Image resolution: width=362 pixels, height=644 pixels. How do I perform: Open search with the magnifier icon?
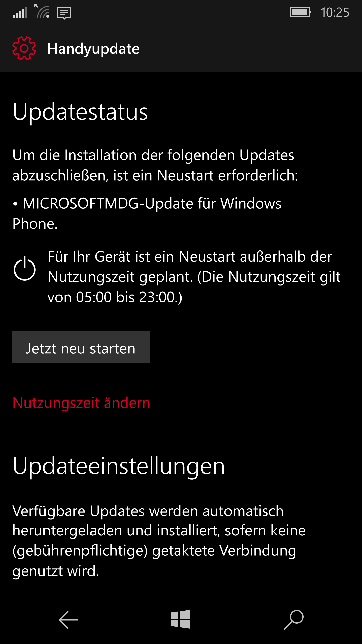tap(294, 620)
